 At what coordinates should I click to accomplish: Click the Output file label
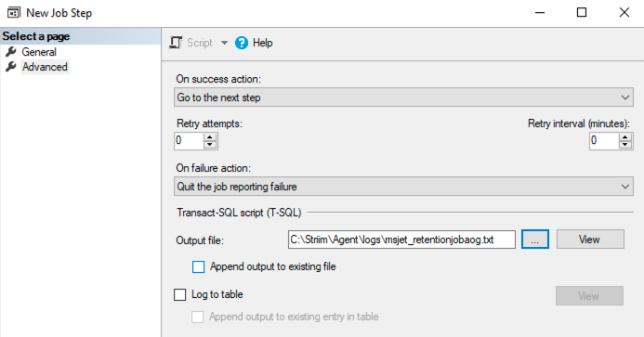200,240
